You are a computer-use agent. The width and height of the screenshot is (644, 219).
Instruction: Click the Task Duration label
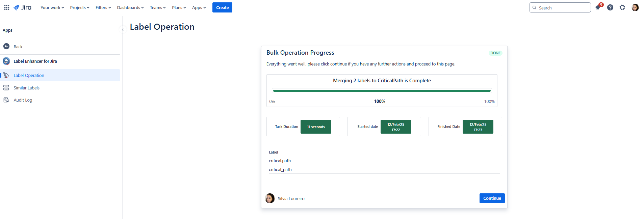point(286,127)
